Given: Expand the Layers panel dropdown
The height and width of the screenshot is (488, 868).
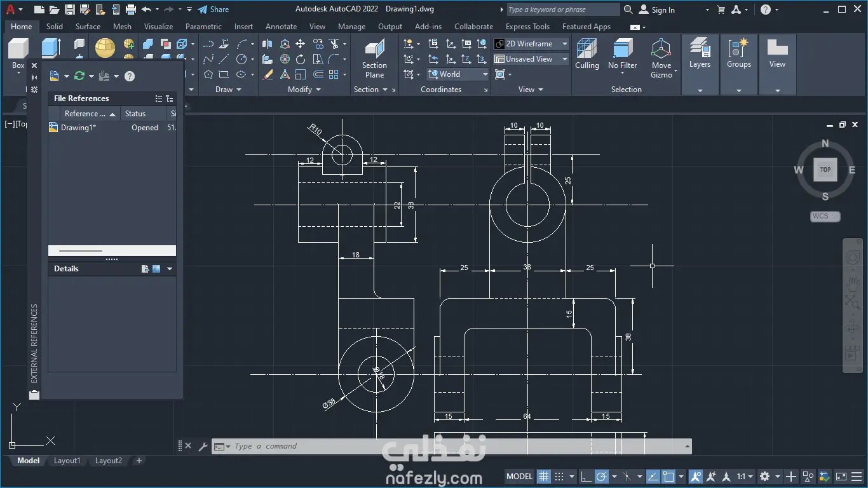Looking at the screenshot, I should point(700,90).
